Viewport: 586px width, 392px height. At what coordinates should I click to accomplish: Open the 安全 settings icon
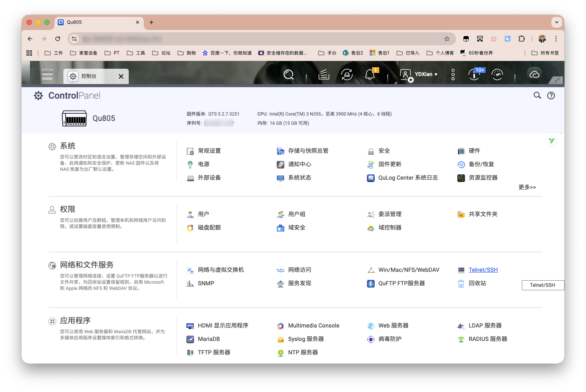click(383, 151)
